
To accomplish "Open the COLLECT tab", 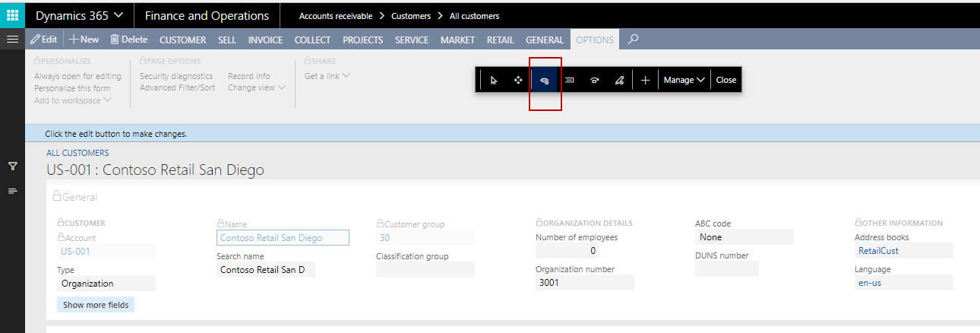I will tap(312, 40).
